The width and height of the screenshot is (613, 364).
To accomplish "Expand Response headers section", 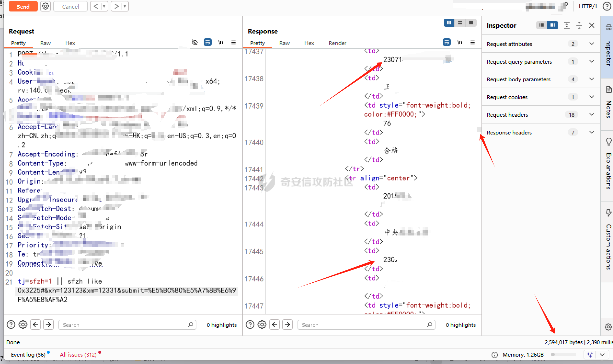I will [541, 132].
